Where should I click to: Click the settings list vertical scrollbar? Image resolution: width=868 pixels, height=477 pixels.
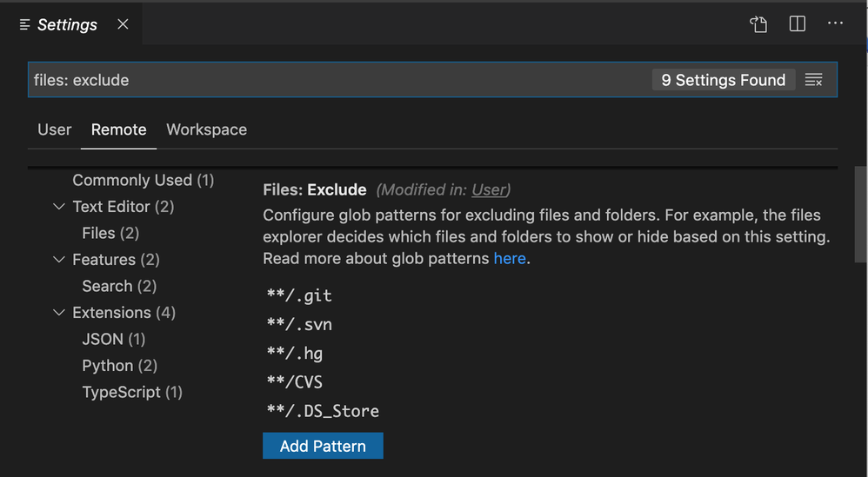pos(861,215)
